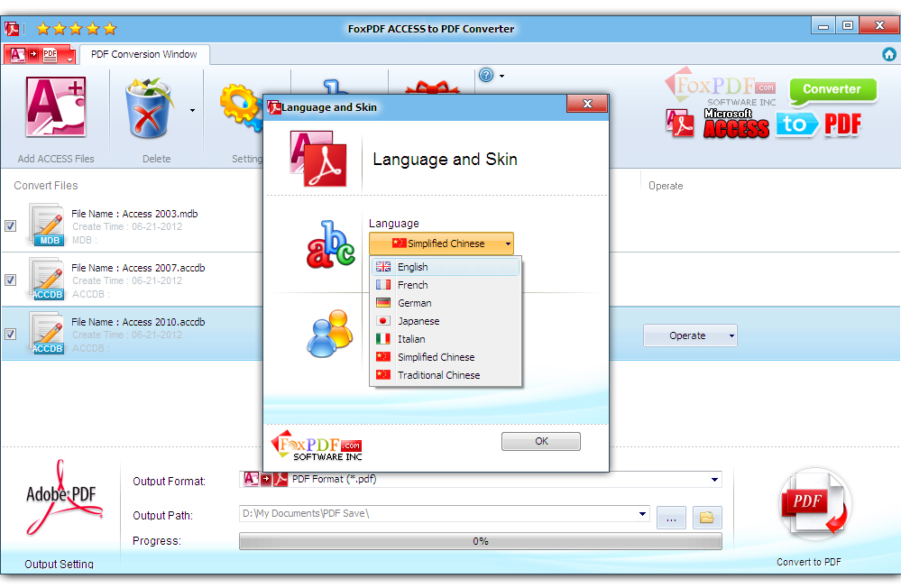The height and width of the screenshot is (588, 901).
Task: Click the progress bar showing 0%
Action: [481, 541]
